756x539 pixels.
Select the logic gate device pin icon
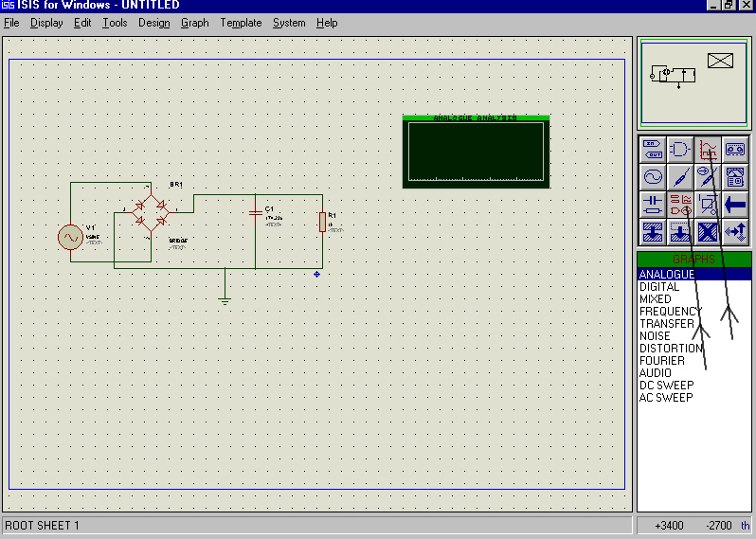point(680,149)
